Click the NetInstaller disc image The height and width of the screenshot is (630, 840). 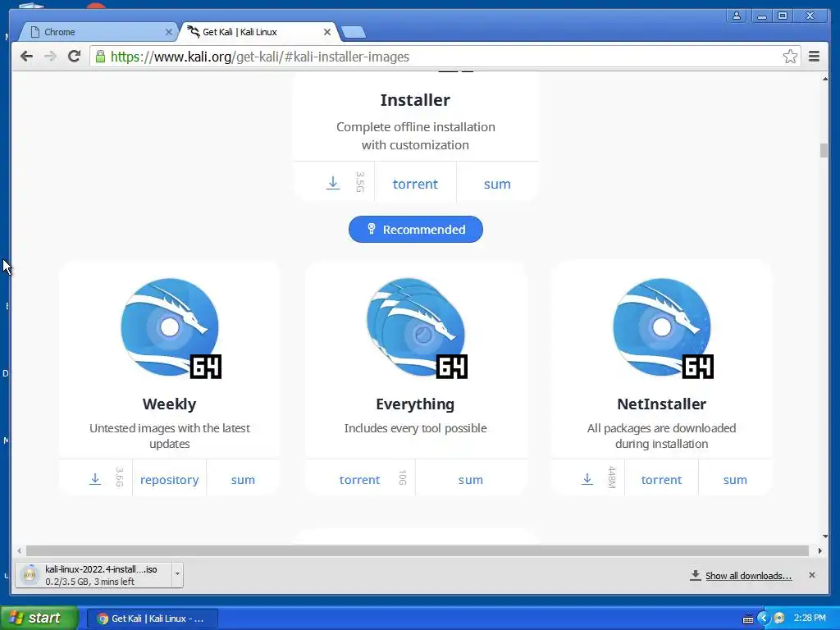(662, 327)
